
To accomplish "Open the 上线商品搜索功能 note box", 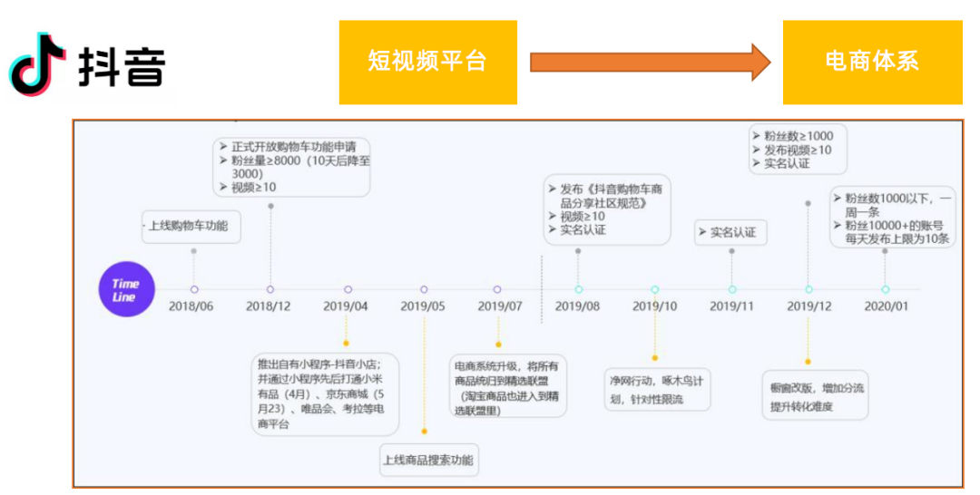I will [x=428, y=461].
